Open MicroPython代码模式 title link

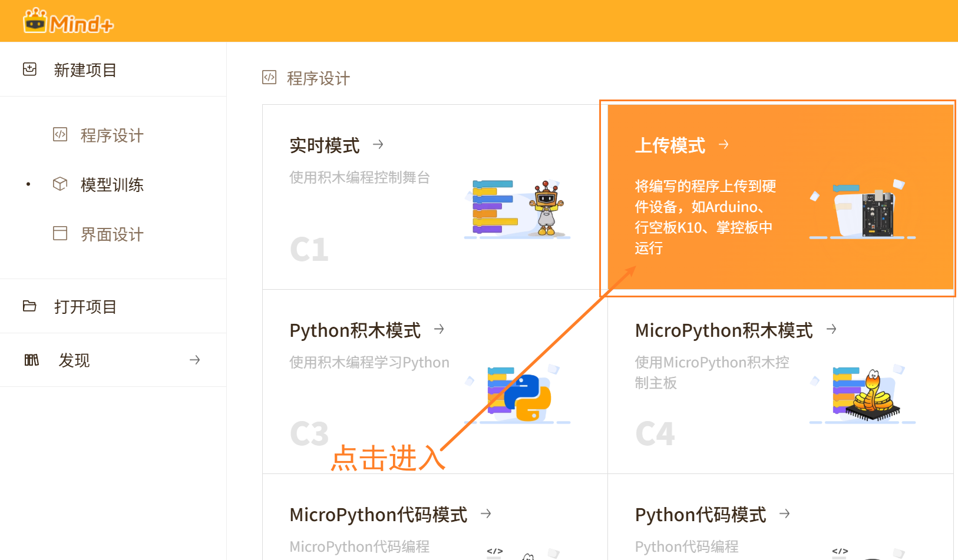tap(378, 515)
